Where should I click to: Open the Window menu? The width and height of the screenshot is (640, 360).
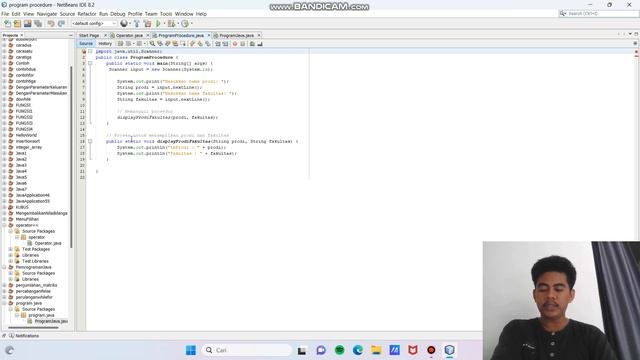point(184,14)
